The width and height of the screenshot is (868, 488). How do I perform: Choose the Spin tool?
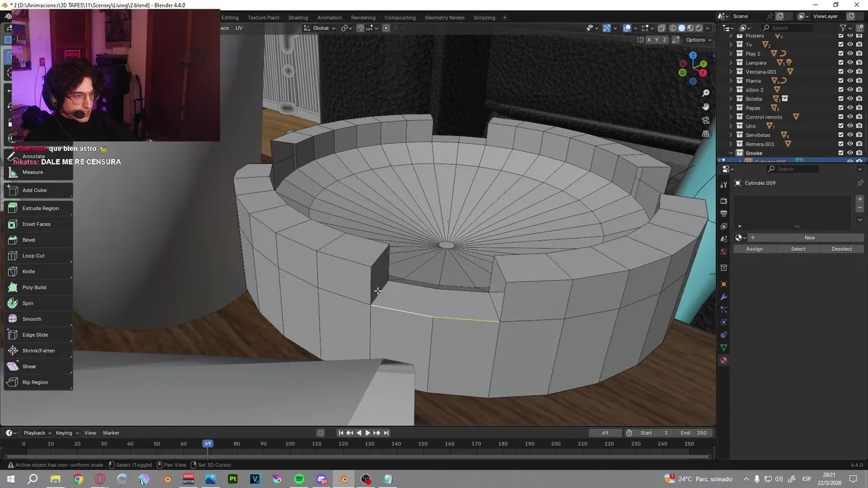37,303
